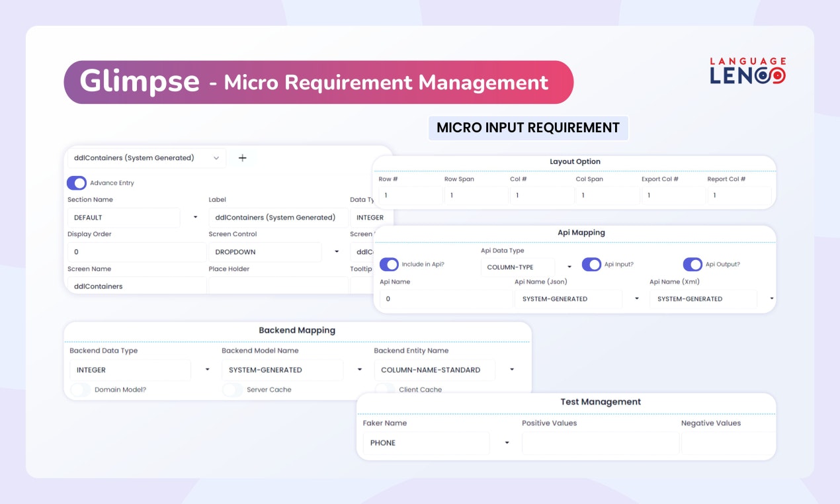Screen dimensions: 840x504
Task: Click the Col Span field
Action: [607, 196]
